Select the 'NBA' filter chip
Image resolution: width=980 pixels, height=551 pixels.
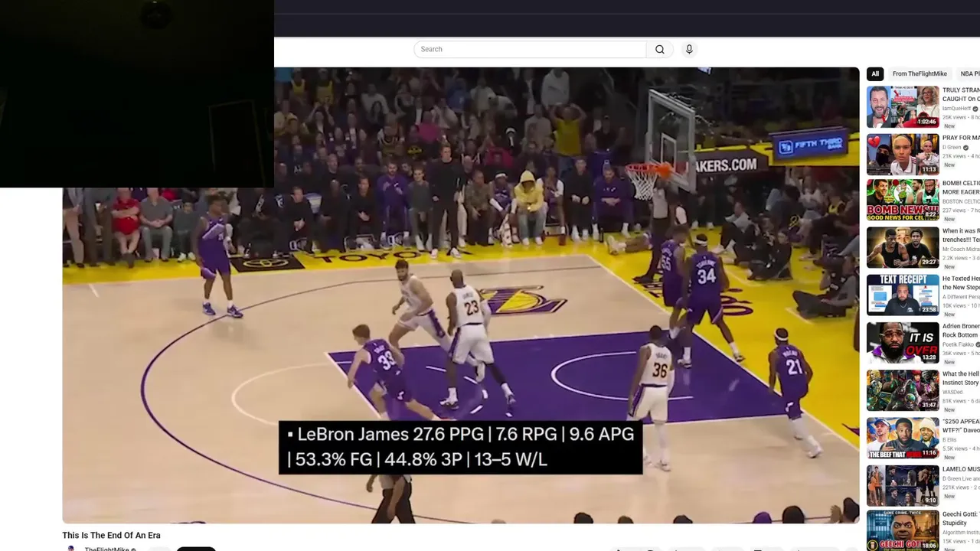(x=969, y=73)
